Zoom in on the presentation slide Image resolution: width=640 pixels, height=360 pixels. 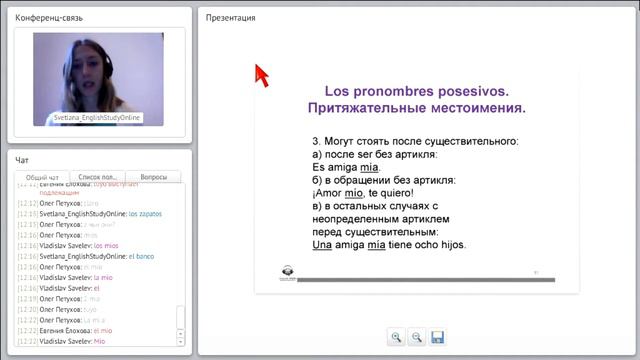coord(396,337)
